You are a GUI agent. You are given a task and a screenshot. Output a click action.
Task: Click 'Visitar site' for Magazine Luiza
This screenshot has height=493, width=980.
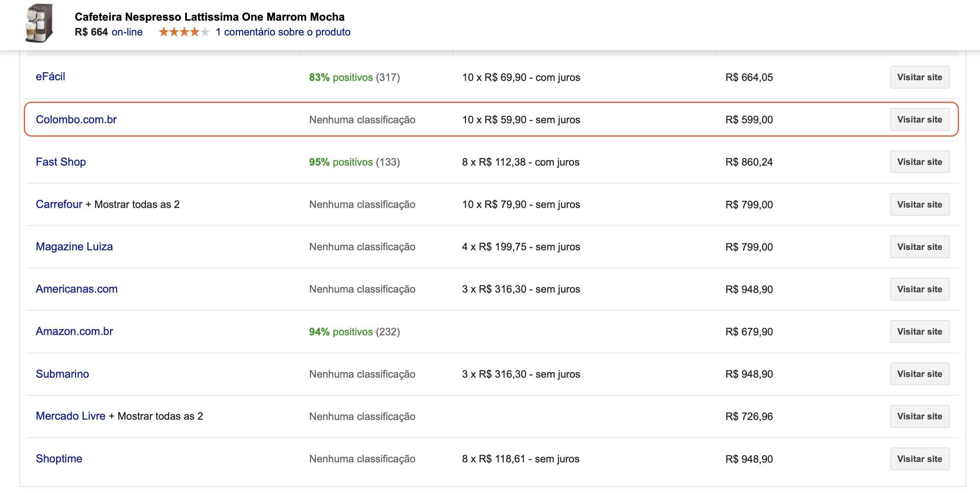pyautogui.click(x=919, y=247)
